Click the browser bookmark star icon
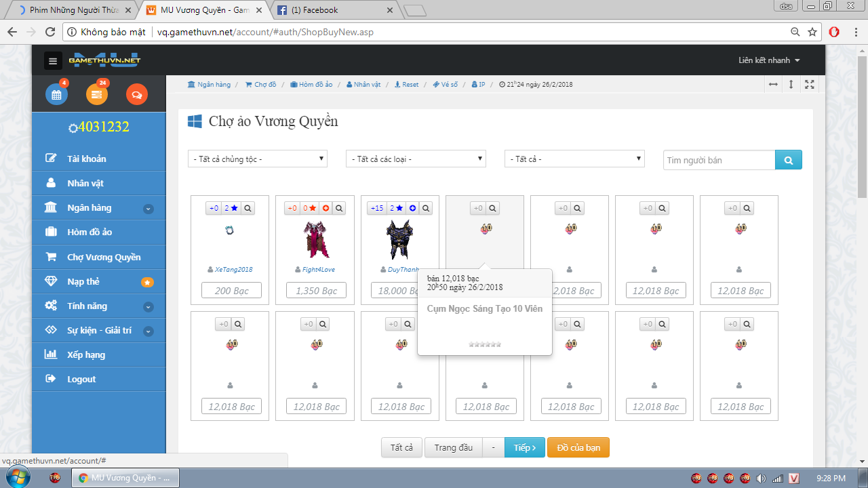This screenshot has height=488, width=868. click(812, 32)
